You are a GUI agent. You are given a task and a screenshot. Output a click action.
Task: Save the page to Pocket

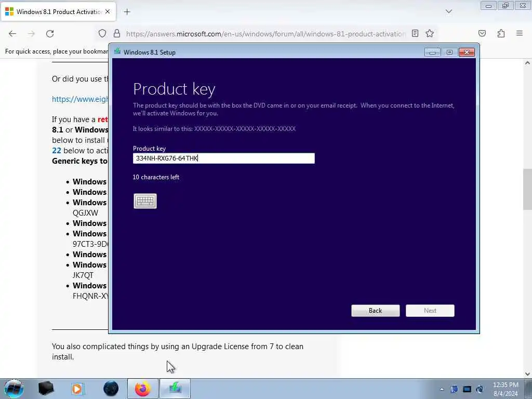tap(482, 33)
